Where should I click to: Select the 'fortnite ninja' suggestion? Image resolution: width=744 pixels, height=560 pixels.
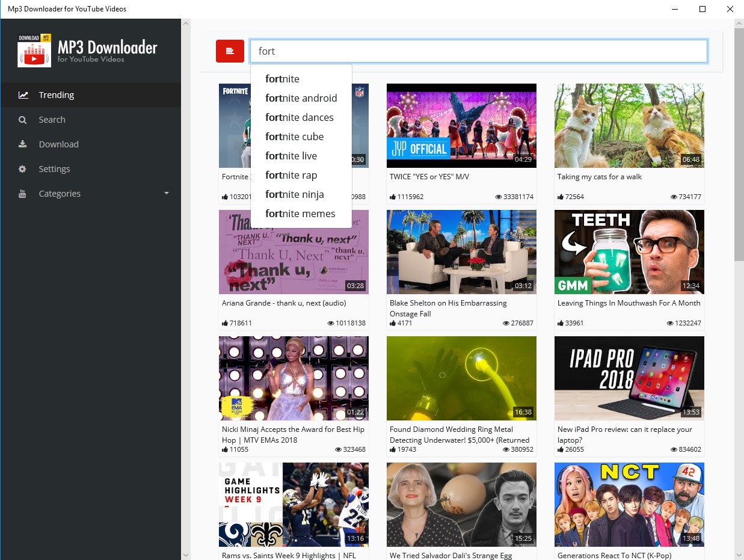click(x=301, y=194)
